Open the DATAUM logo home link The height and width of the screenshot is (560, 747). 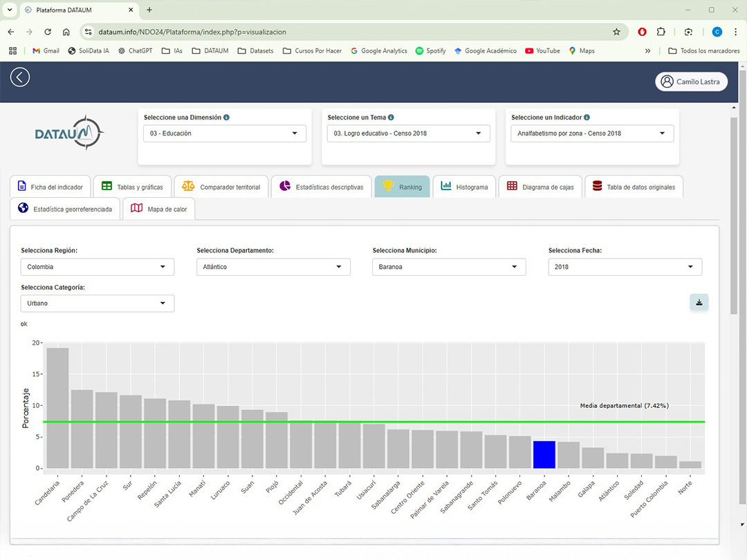coord(69,132)
